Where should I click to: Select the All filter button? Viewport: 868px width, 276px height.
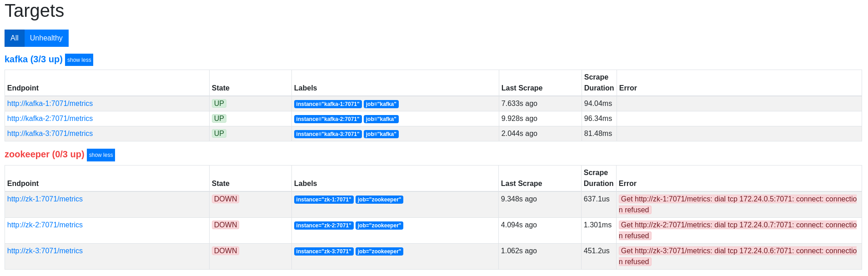pyautogui.click(x=15, y=38)
